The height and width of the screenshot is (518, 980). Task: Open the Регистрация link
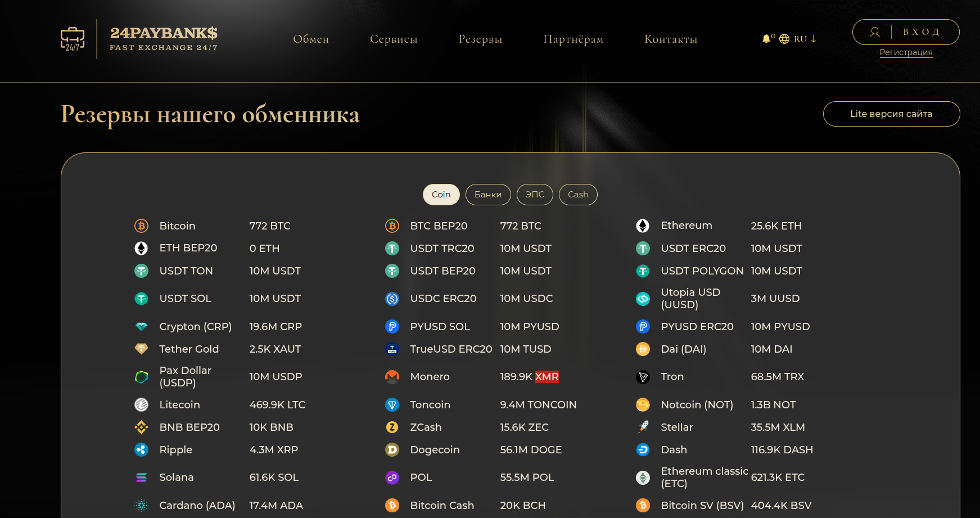click(x=906, y=52)
